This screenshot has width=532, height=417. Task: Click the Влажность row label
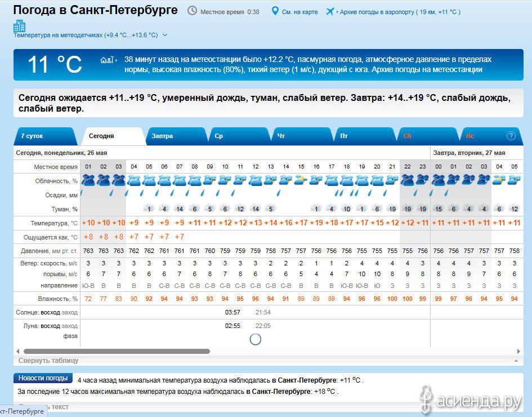pyautogui.click(x=57, y=299)
